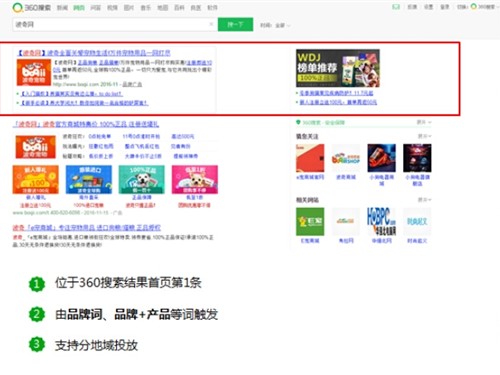The image size is (500, 375).
Task: Open the boqii SHOP thumbnail
Action: [346, 158]
